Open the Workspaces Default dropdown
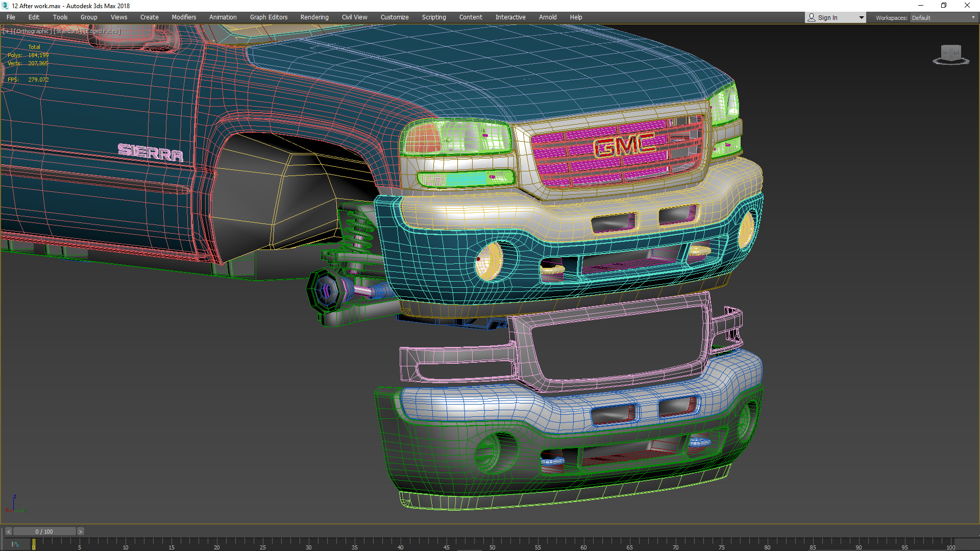Viewport: 980px width, 551px height. (x=943, y=18)
